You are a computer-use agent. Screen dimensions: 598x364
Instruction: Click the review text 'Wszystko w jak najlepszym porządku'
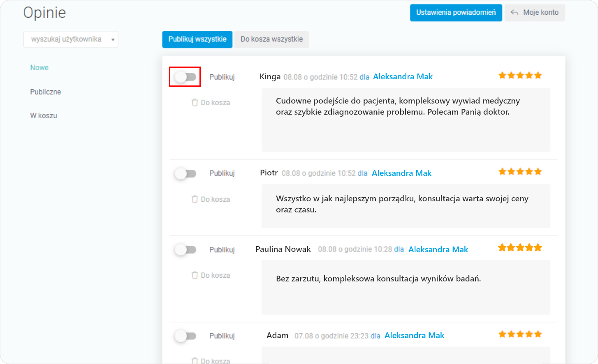[x=402, y=204]
